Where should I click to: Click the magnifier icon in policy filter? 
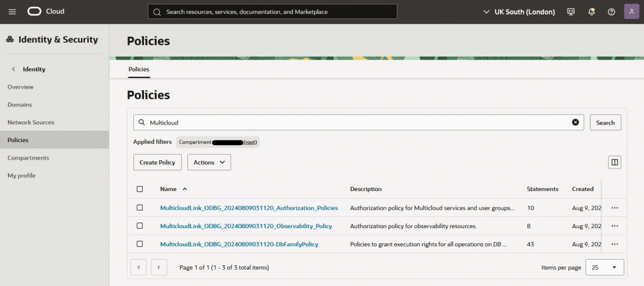click(x=142, y=123)
